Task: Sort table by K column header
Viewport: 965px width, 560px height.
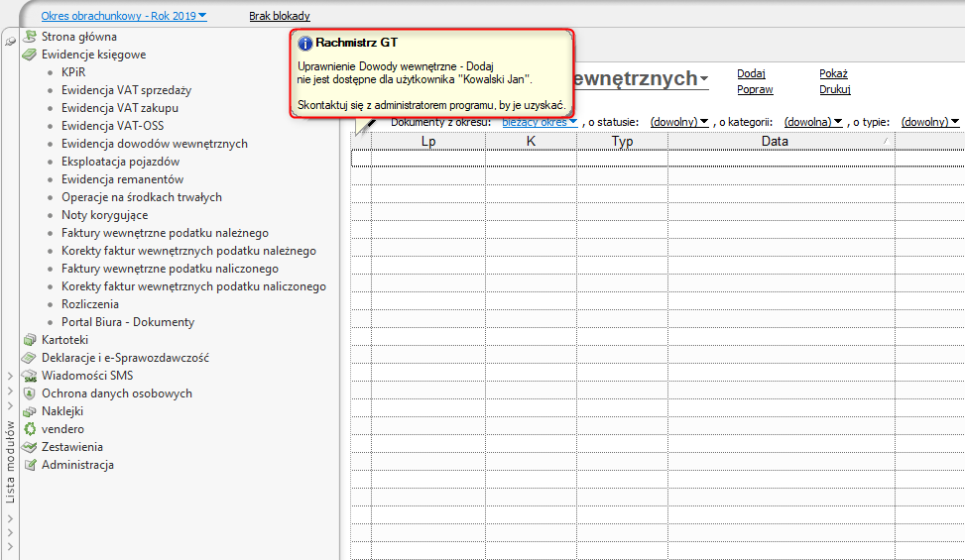Action: click(532, 141)
